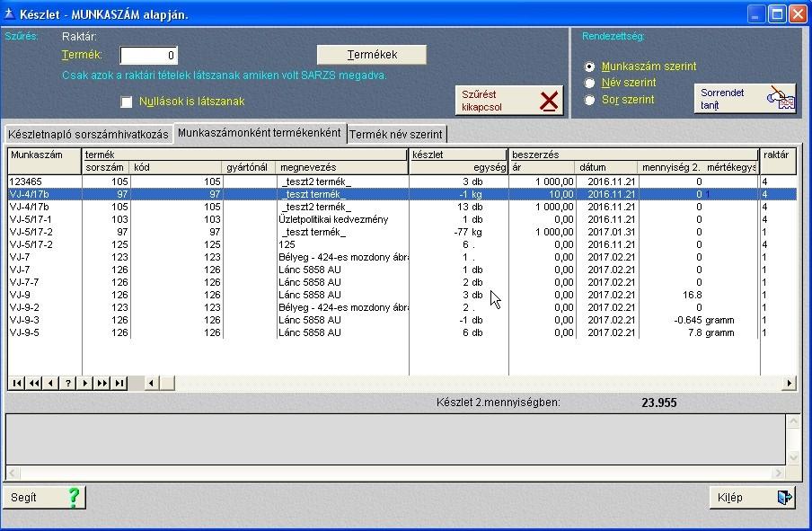Viewport: 812px width, 531px height.
Task: Click the ár column header
Action: (542, 167)
